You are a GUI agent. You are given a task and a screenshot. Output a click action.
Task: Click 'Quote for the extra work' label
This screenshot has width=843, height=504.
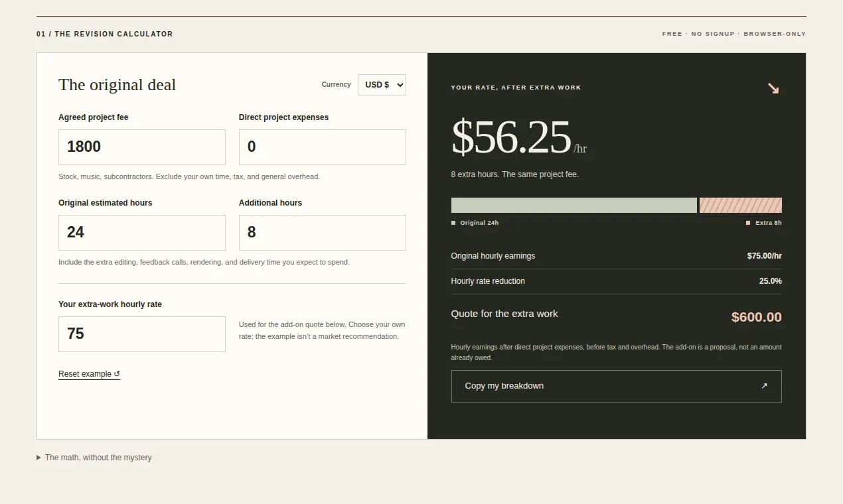tap(504, 314)
